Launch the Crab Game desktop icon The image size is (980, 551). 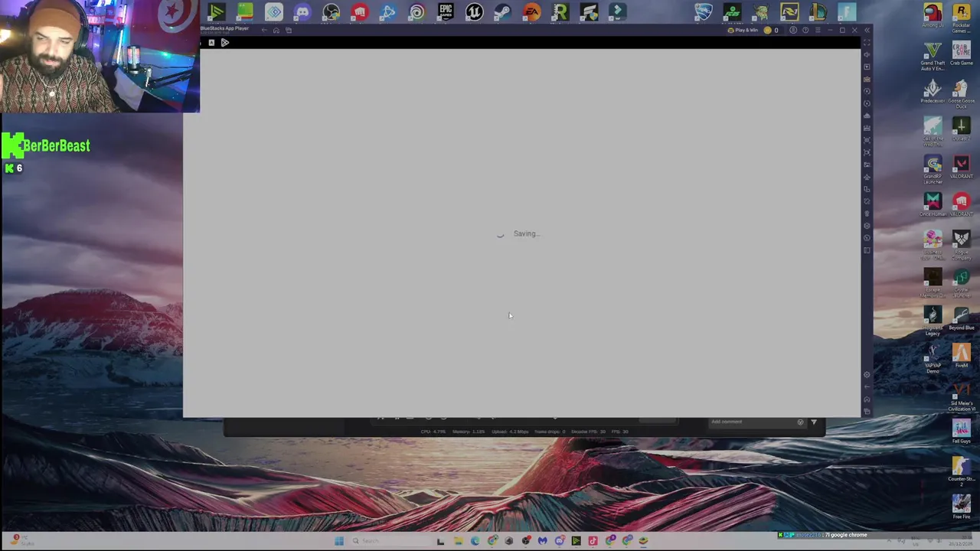click(x=962, y=54)
